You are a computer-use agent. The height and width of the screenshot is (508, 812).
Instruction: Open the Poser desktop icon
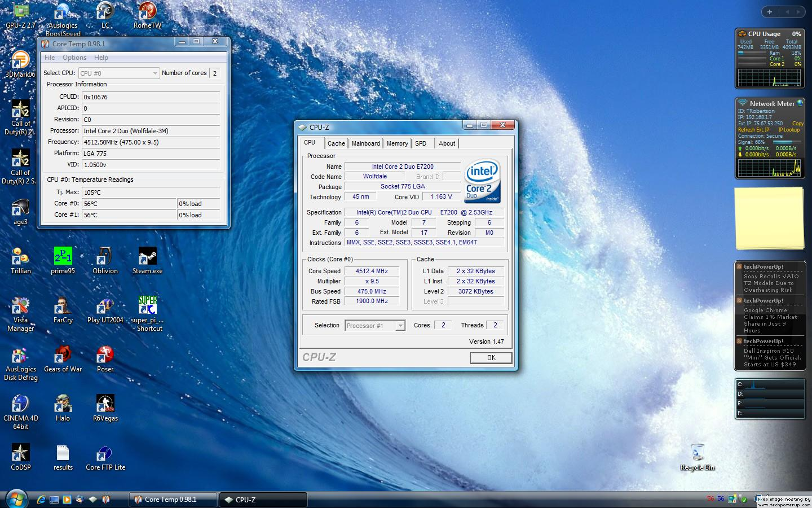tap(105, 360)
